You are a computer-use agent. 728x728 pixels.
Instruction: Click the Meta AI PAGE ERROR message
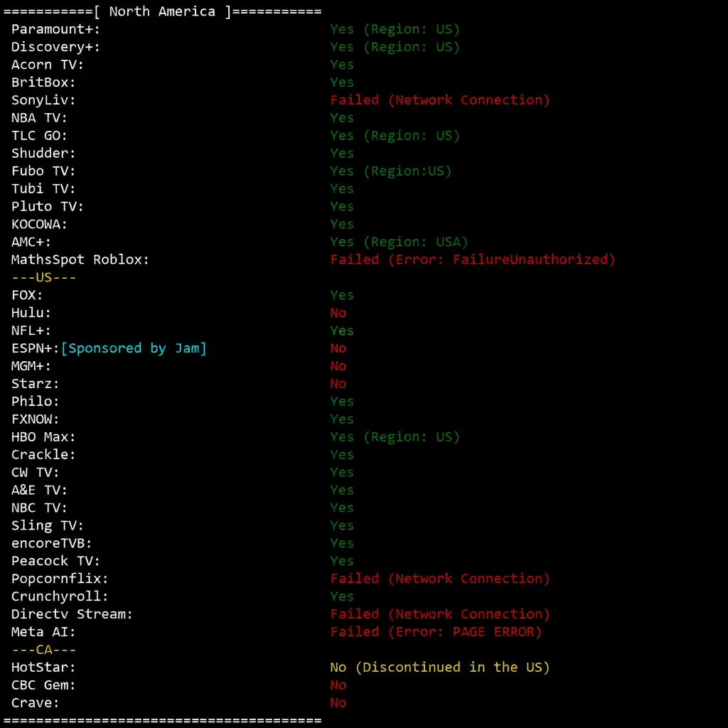(x=435, y=632)
